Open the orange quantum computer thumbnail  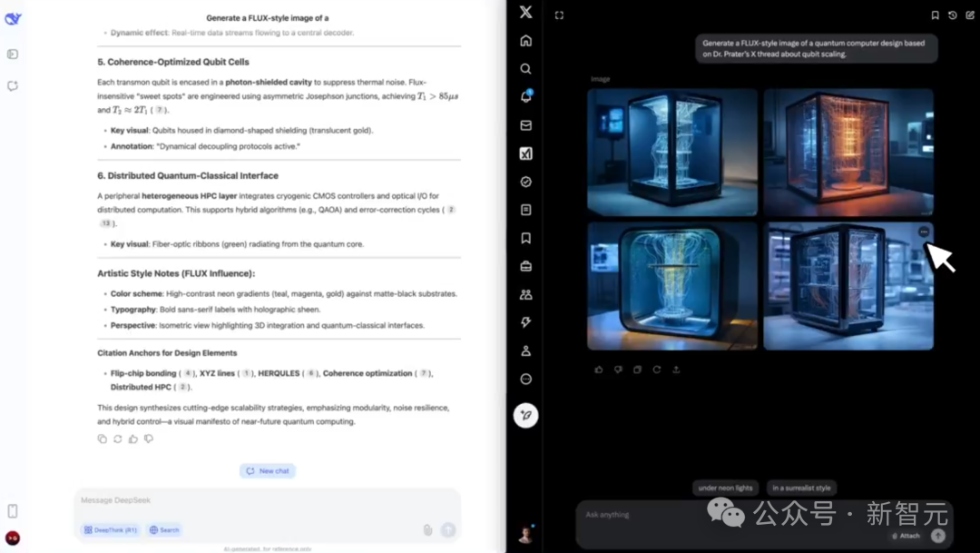point(848,153)
